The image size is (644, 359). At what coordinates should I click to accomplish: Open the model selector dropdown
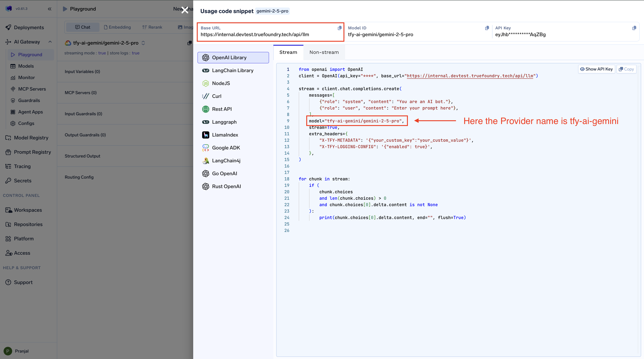tap(105, 43)
